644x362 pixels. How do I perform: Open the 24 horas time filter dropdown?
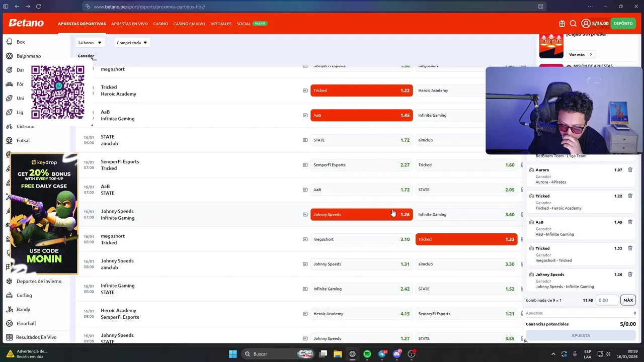[x=90, y=43]
